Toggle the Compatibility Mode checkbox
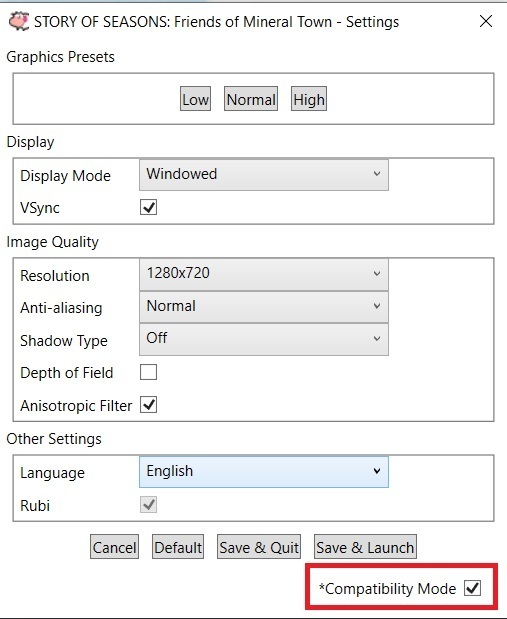The image size is (507, 619). [473, 588]
